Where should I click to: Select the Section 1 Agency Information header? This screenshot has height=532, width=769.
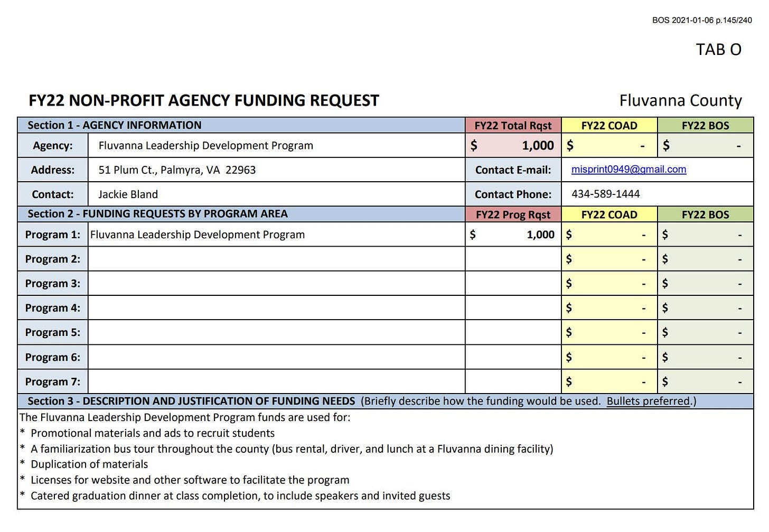click(241, 125)
